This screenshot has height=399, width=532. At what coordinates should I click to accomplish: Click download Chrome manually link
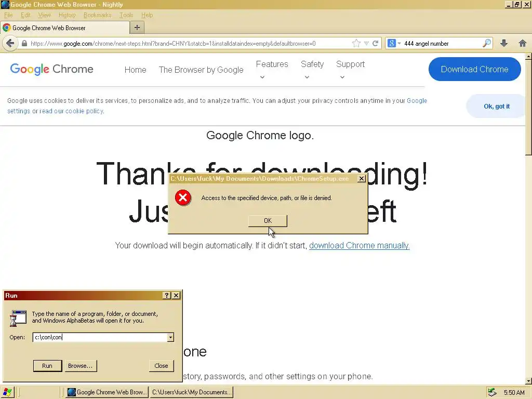(360, 245)
